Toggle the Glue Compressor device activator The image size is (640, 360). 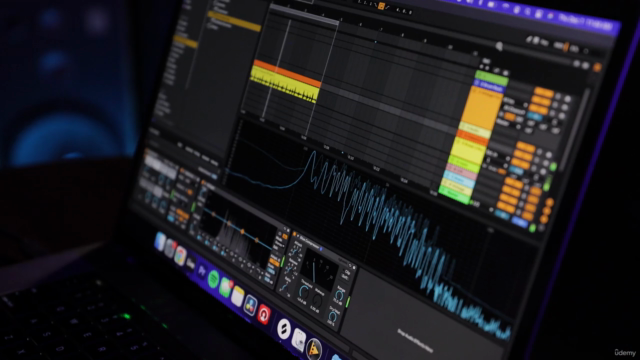coord(295,235)
